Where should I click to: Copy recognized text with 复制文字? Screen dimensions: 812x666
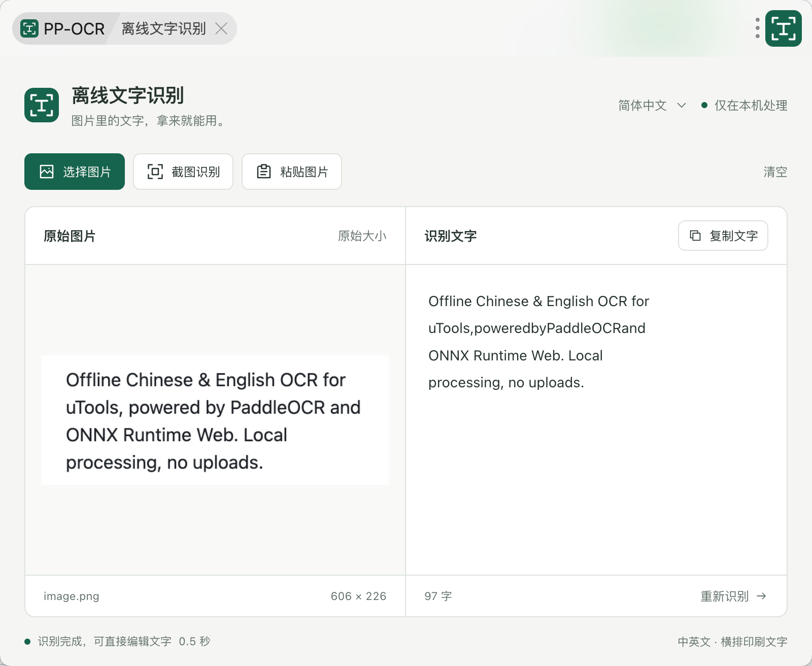click(723, 236)
